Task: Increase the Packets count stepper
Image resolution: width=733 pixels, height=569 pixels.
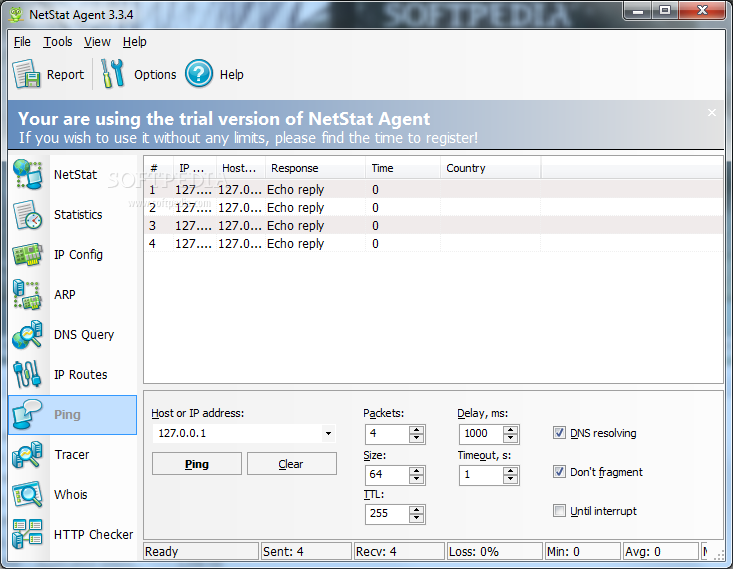Action: point(416,430)
